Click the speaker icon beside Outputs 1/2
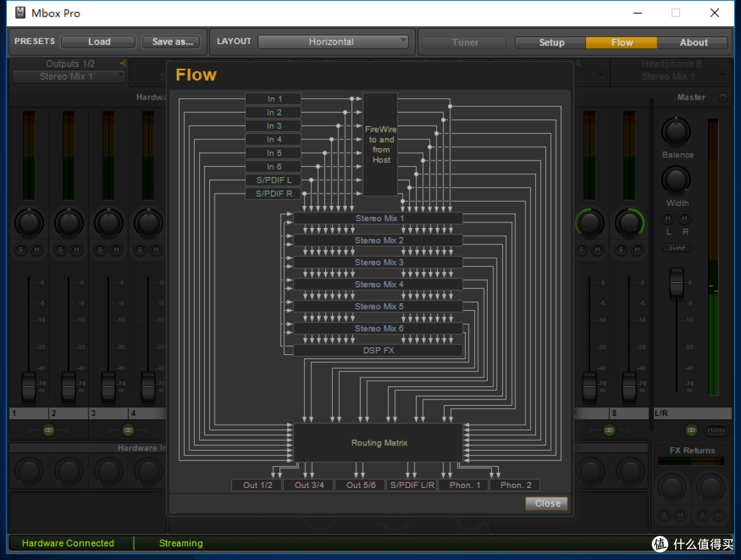741x560 pixels. tap(123, 64)
